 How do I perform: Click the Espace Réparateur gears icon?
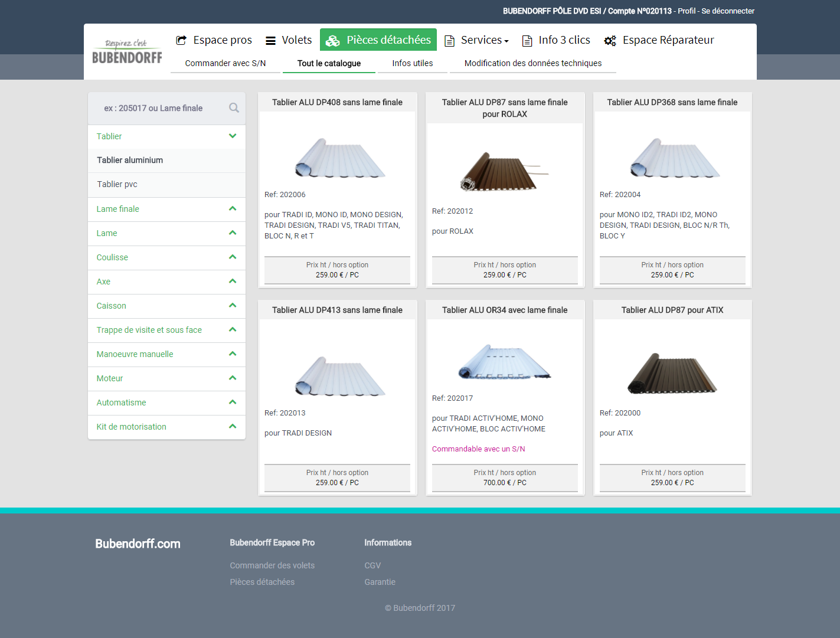coord(610,41)
